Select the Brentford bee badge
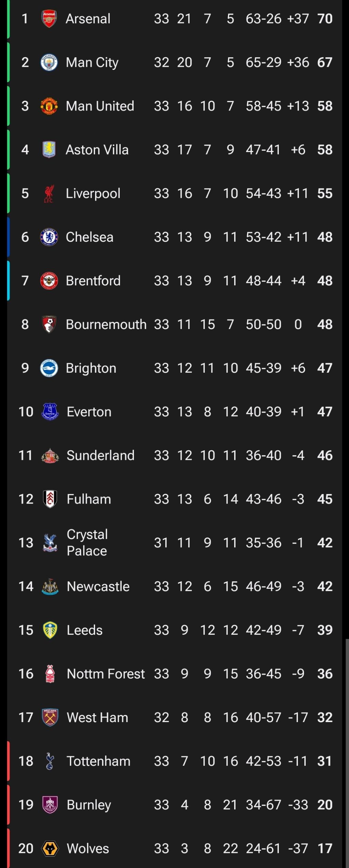This screenshot has height=868, width=349. 49,281
